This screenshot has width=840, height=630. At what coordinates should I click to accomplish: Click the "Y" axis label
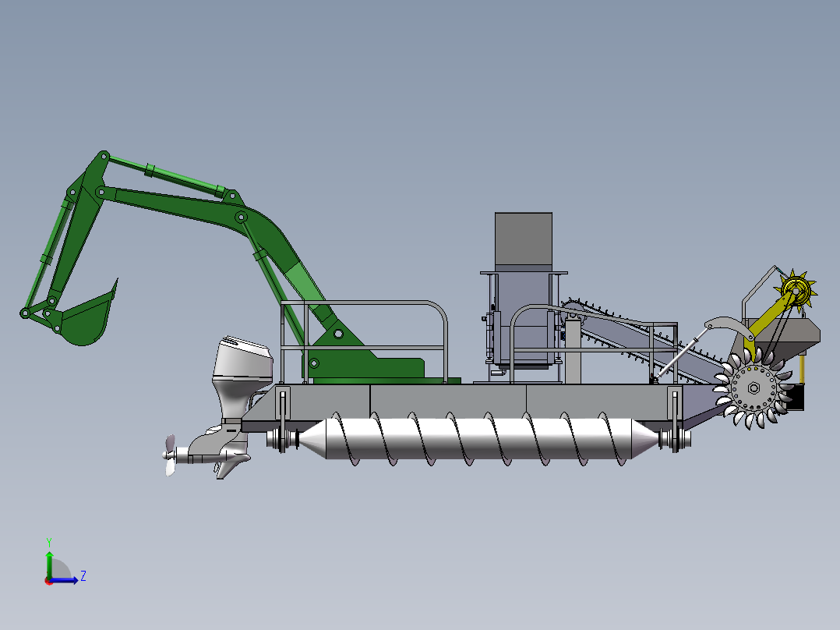pos(49,543)
